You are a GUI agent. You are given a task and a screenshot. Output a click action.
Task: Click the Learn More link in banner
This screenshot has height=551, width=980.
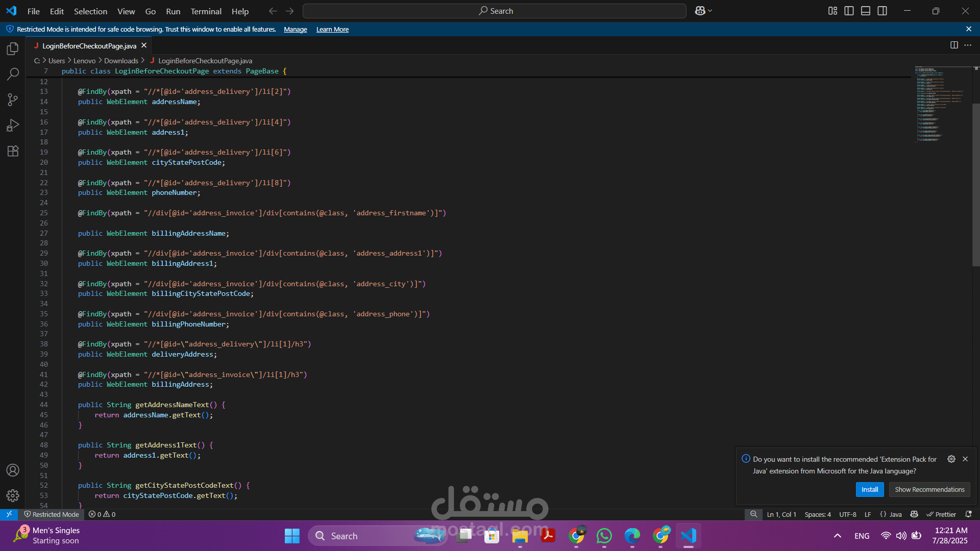coord(332,30)
